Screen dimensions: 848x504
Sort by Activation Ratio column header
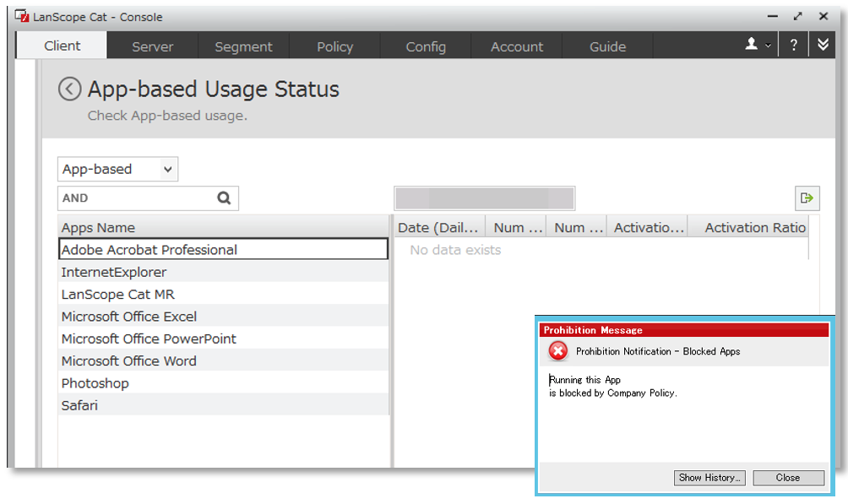[753, 227]
